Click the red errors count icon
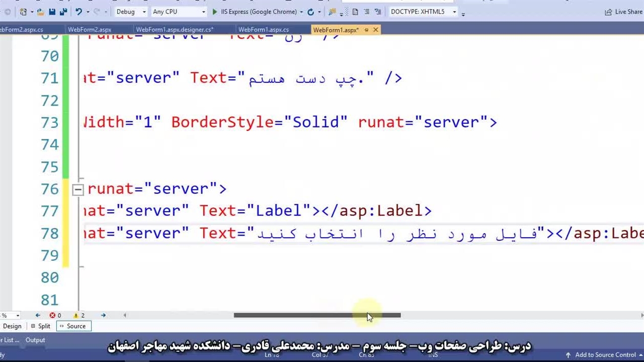Viewport: 644px width, 362px height. pos(52,315)
